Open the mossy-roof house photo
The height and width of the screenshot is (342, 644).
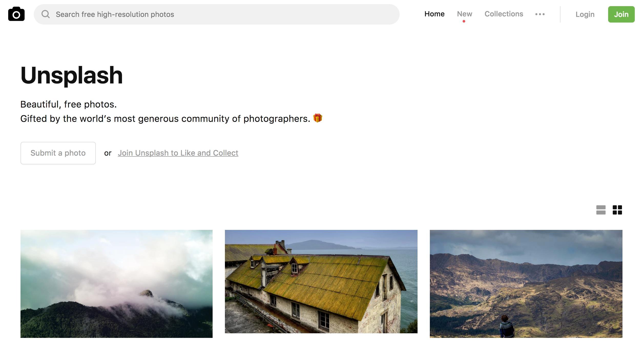click(321, 282)
